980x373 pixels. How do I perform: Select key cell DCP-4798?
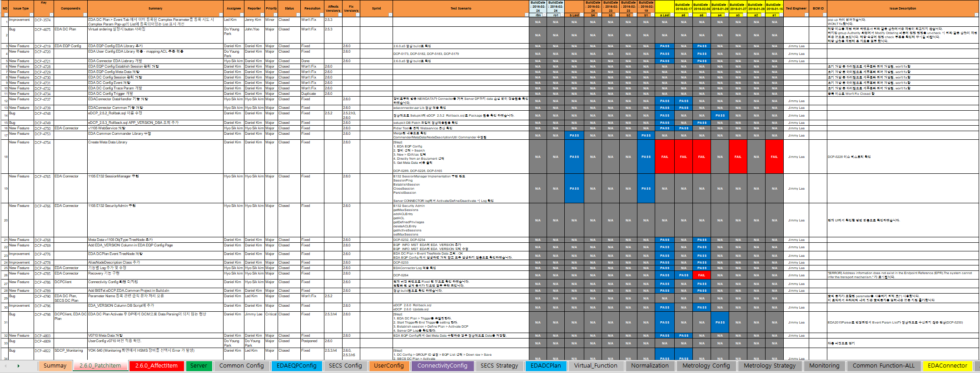(44, 323)
